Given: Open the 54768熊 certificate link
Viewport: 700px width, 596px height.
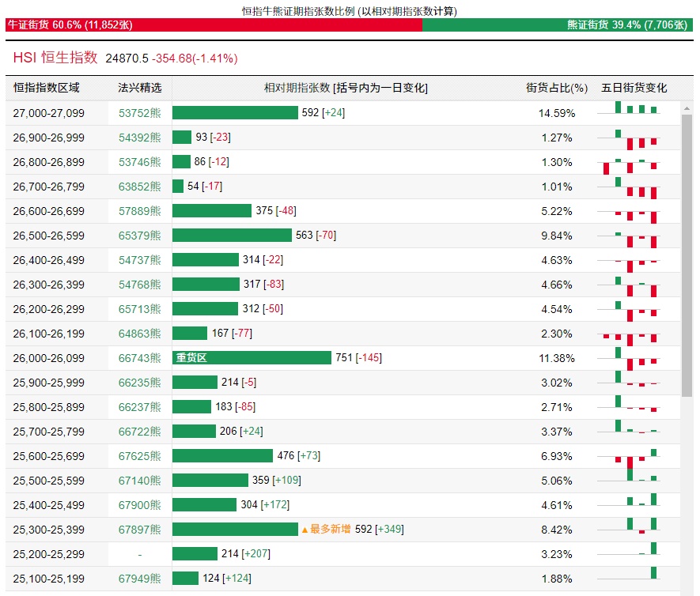Looking at the screenshot, I should (x=140, y=285).
